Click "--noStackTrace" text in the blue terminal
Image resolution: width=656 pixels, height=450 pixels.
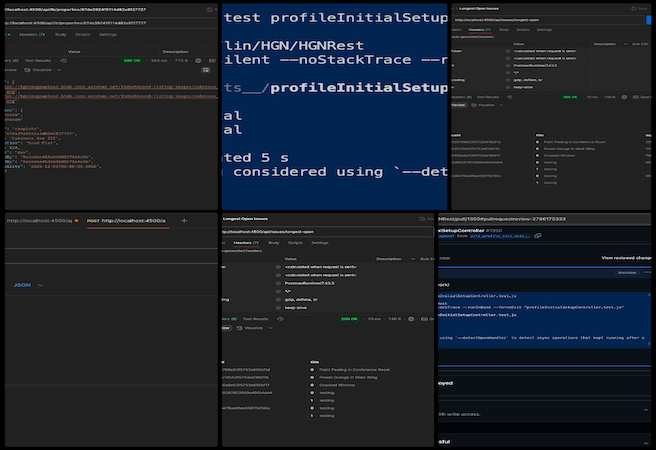pyautogui.click(x=345, y=60)
